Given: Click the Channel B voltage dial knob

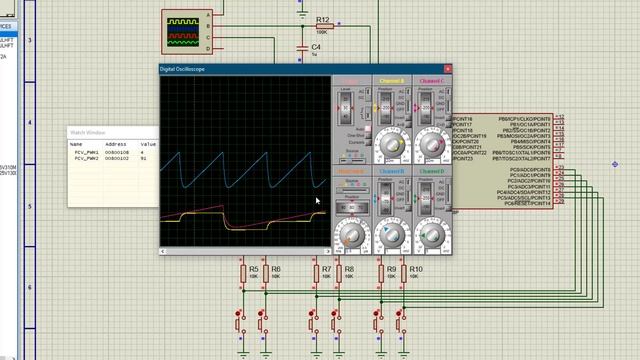Looking at the screenshot, I should point(392,235).
